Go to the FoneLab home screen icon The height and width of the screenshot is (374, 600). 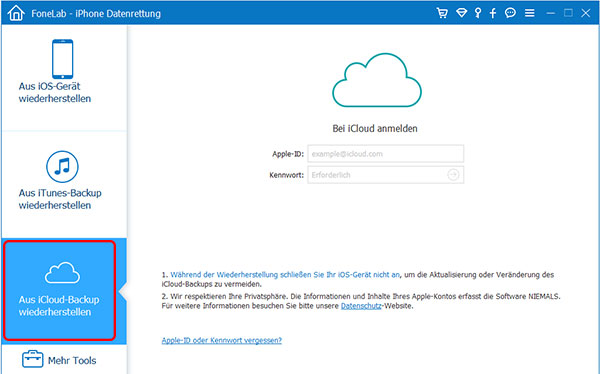(x=16, y=13)
